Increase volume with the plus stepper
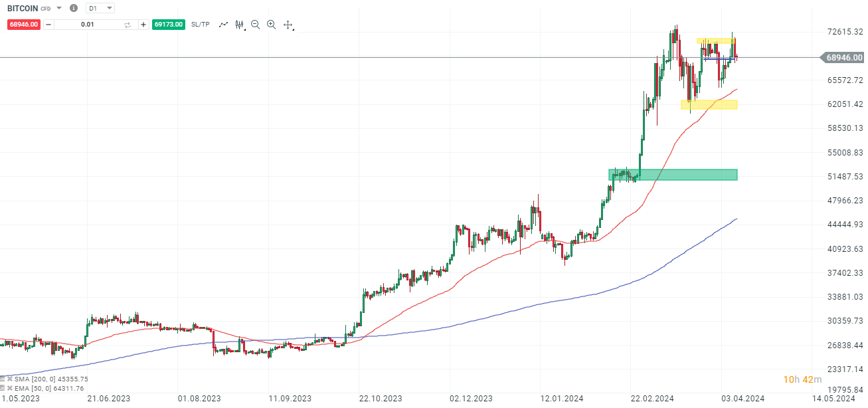The height and width of the screenshot is (408, 868). click(x=143, y=24)
